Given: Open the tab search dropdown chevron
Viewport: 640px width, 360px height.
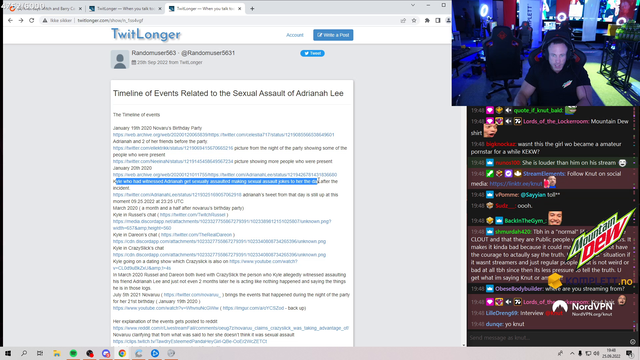Looking at the screenshot, I should pyautogui.click(x=413, y=5).
